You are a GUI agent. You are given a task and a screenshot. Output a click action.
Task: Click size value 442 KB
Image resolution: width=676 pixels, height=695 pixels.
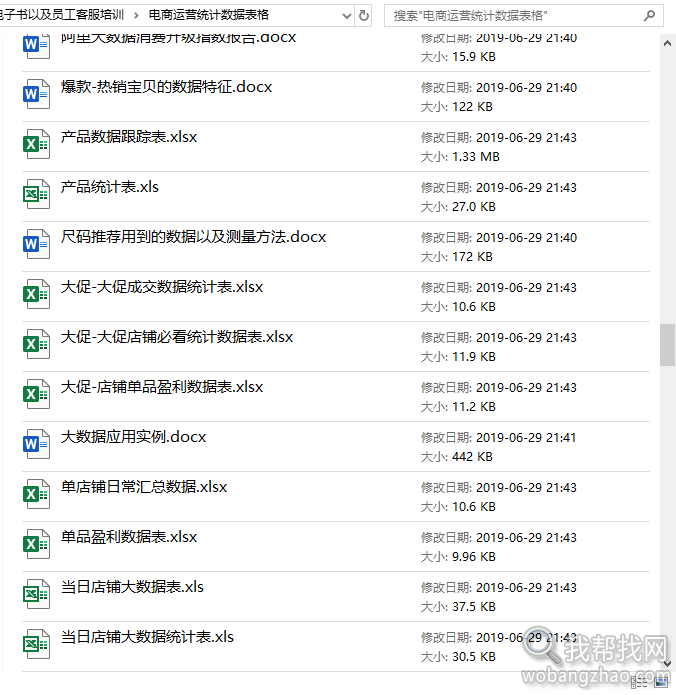pos(472,457)
